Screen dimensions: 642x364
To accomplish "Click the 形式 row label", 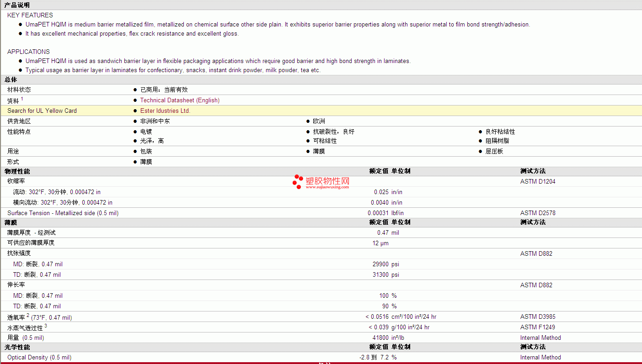I will coord(13,162).
